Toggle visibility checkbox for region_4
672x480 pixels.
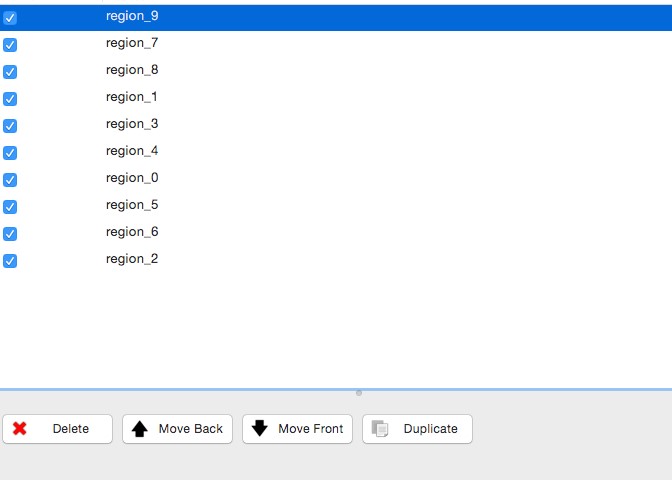click(10, 153)
